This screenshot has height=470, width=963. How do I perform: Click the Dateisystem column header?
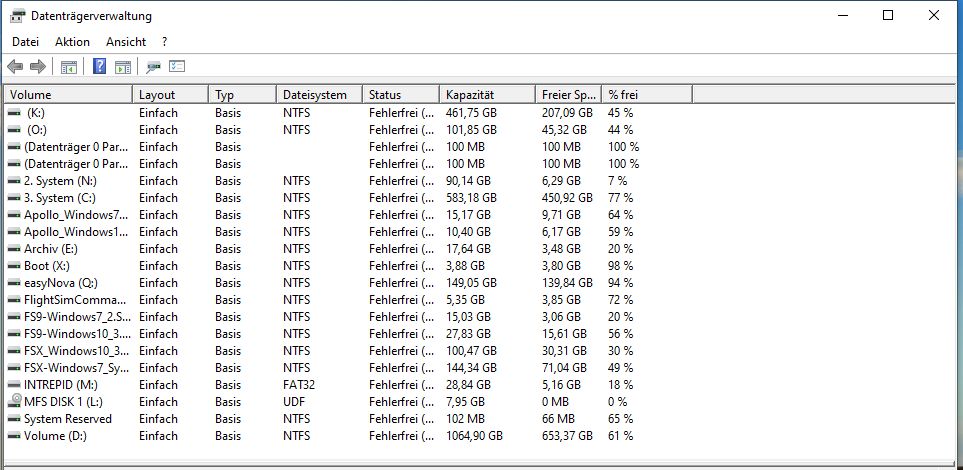tap(316, 95)
